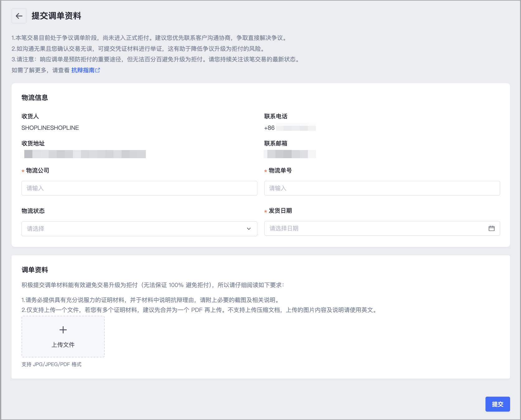Image resolution: width=521 pixels, height=420 pixels.
Task: Click the 收货人 label
Action: [30, 116]
